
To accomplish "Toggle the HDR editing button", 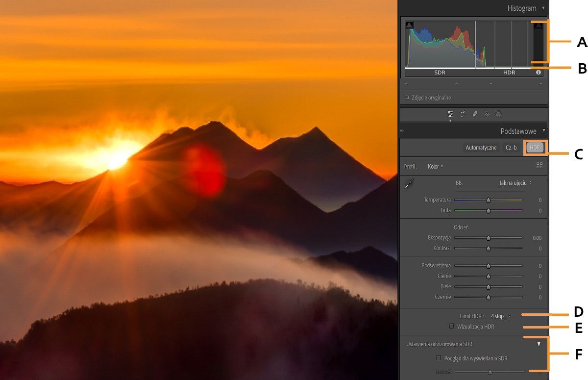I will (535, 148).
